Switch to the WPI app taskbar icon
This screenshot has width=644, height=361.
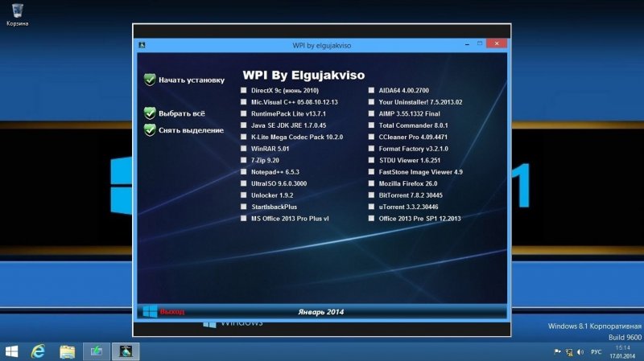126,351
